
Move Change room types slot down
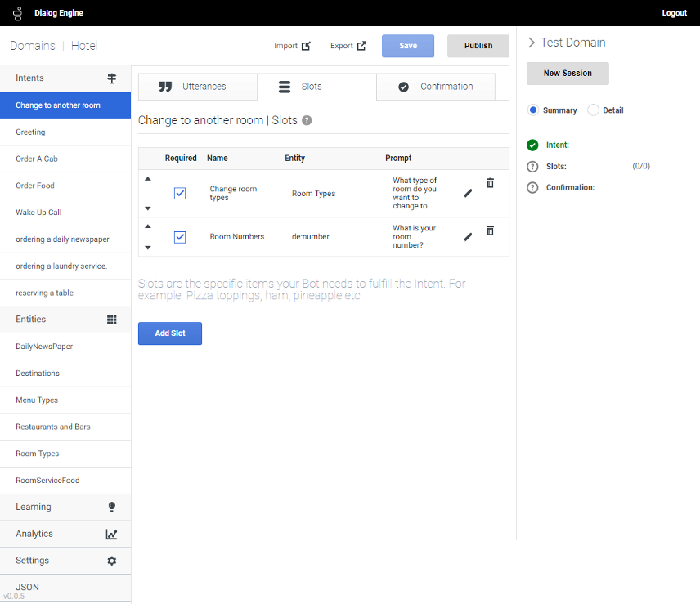coord(148,208)
